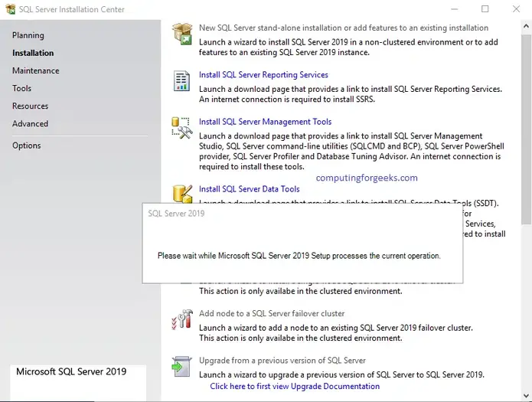This screenshot has height=402, width=532.
Task: Click Install SQL Server Data Tools link
Action: pyautogui.click(x=249, y=189)
